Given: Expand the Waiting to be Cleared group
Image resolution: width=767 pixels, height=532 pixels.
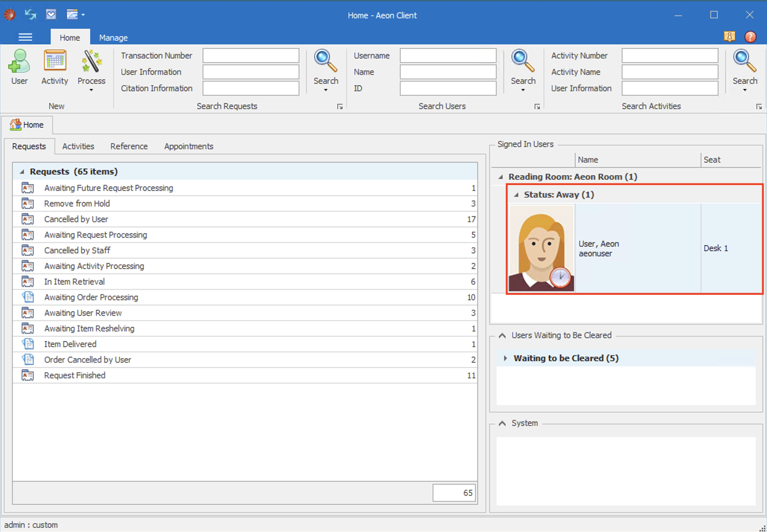Looking at the screenshot, I should pos(505,358).
